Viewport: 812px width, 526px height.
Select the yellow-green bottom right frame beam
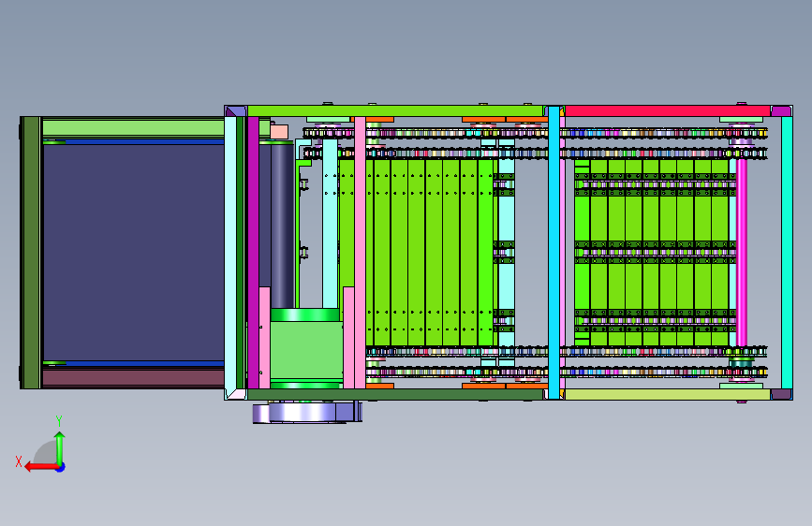click(x=667, y=395)
